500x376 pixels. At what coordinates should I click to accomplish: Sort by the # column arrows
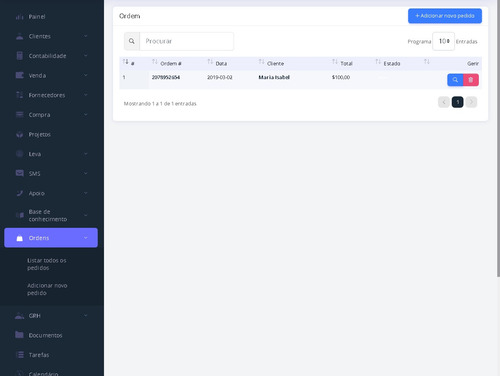point(125,62)
